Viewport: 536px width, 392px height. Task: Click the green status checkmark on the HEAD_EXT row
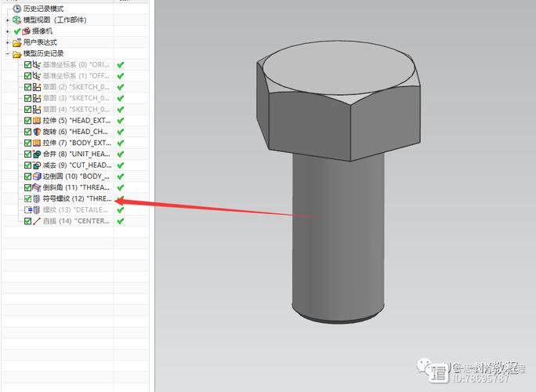tap(121, 121)
